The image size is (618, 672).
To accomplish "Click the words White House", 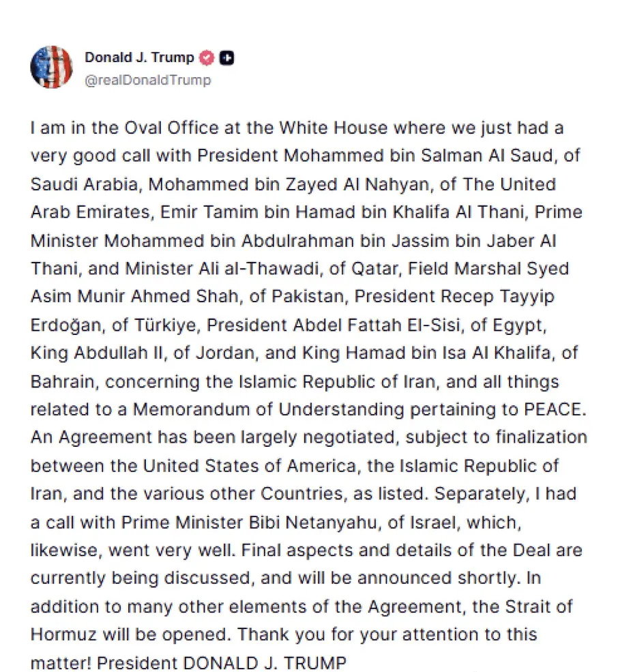I will (x=334, y=128).
